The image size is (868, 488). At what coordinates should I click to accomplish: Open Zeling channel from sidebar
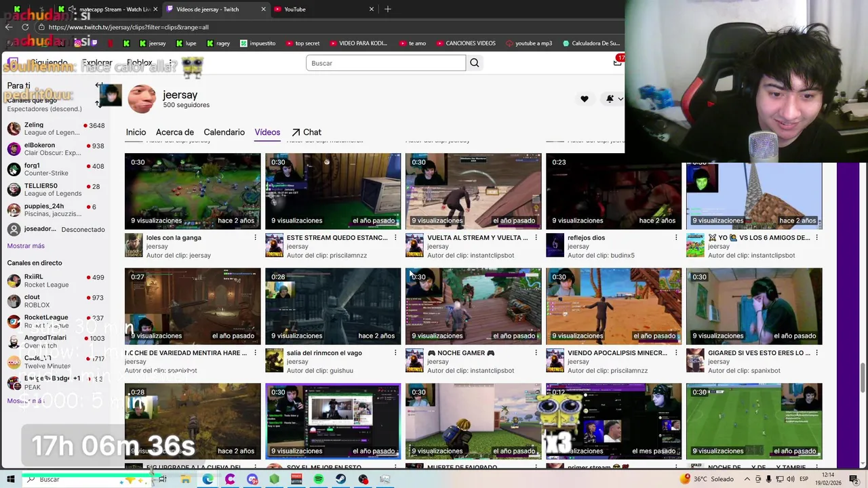tap(56, 129)
